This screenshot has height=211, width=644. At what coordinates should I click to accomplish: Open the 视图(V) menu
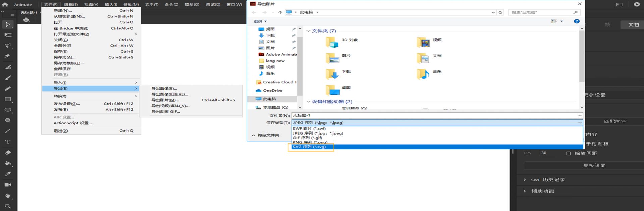click(91, 4)
